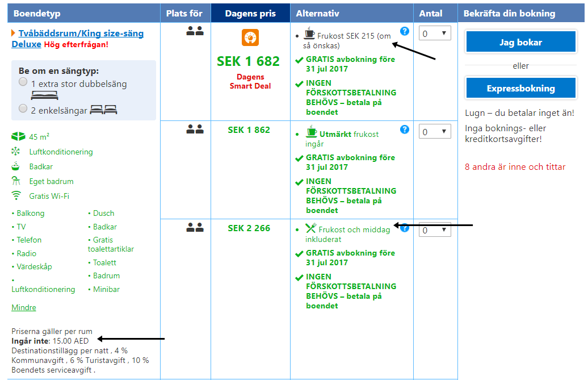Click the Gratis Wi-Fi icon
Image resolution: width=588 pixels, height=380 pixels.
tap(17, 196)
